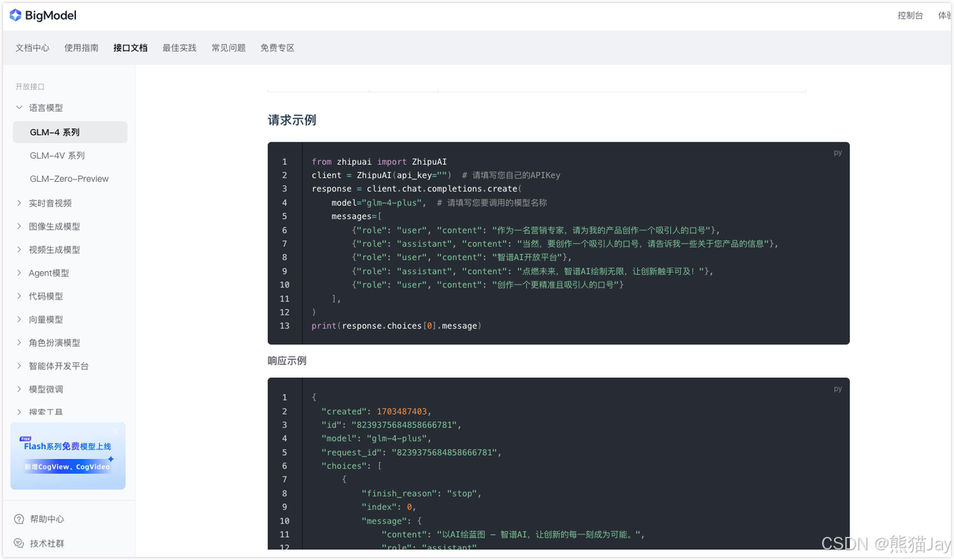Close the Flash promo banner

(x=116, y=431)
